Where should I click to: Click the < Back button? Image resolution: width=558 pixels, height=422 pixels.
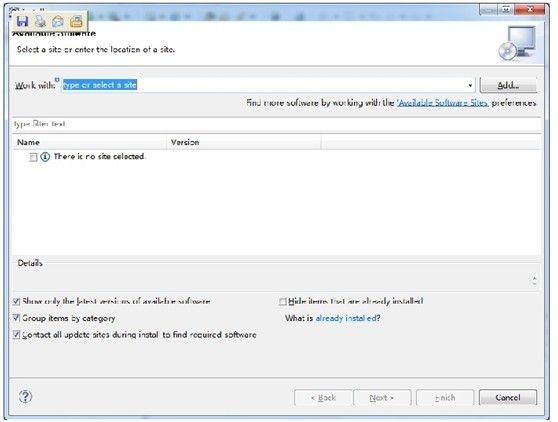(x=323, y=397)
